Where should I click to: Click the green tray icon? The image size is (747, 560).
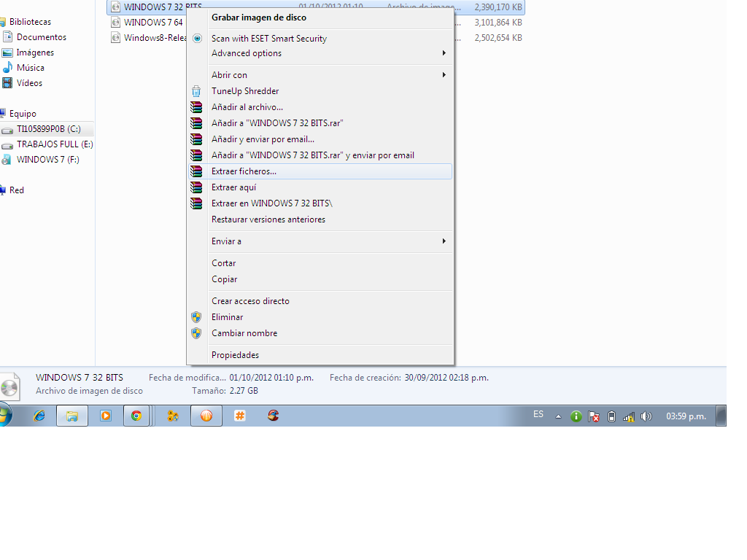click(576, 416)
